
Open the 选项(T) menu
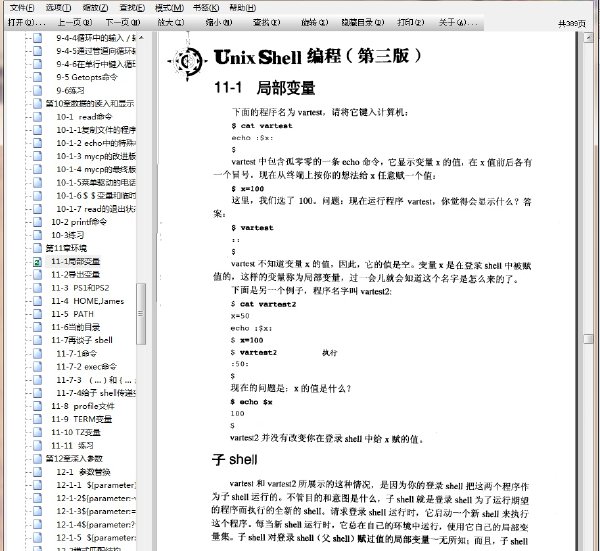(58, 8)
